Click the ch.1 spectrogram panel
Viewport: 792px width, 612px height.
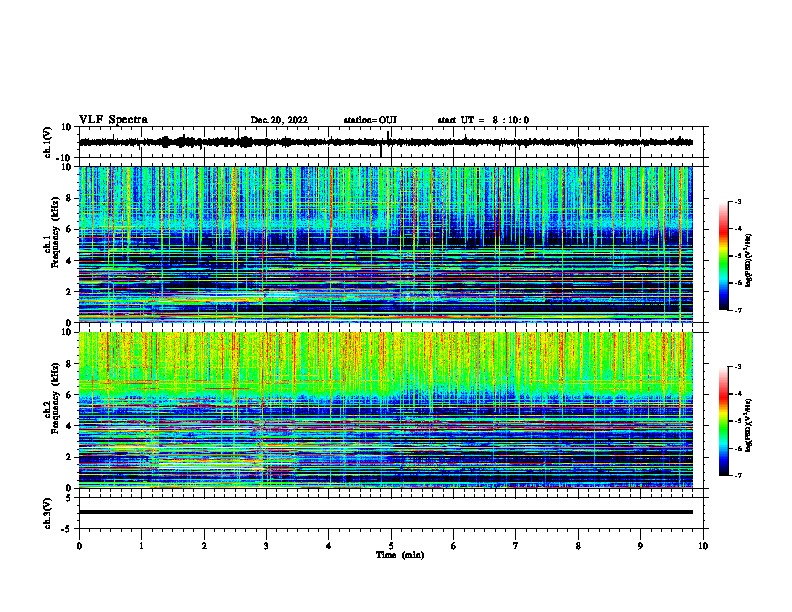(385, 244)
